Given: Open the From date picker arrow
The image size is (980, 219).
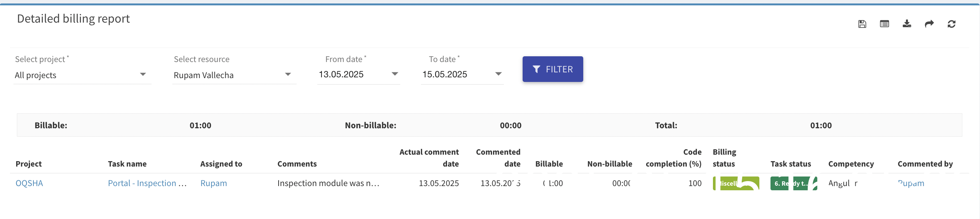Looking at the screenshot, I should click(x=394, y=74).
